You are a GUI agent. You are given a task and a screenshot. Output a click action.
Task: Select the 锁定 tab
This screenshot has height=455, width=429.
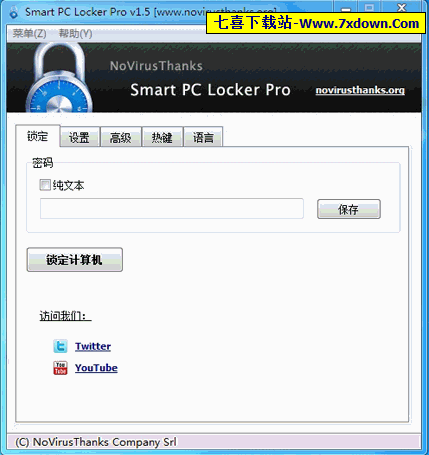38,136
